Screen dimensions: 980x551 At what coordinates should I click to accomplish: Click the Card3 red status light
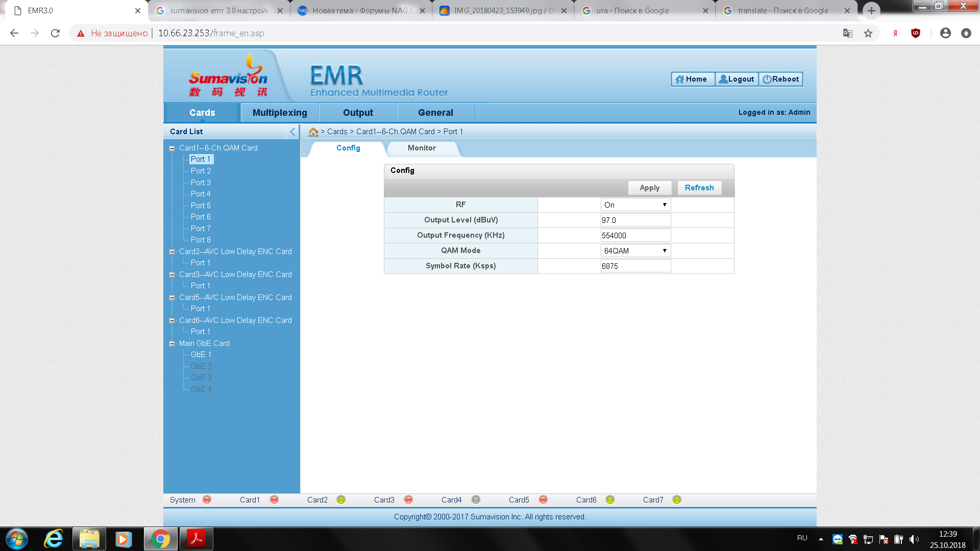pos(408,500)
